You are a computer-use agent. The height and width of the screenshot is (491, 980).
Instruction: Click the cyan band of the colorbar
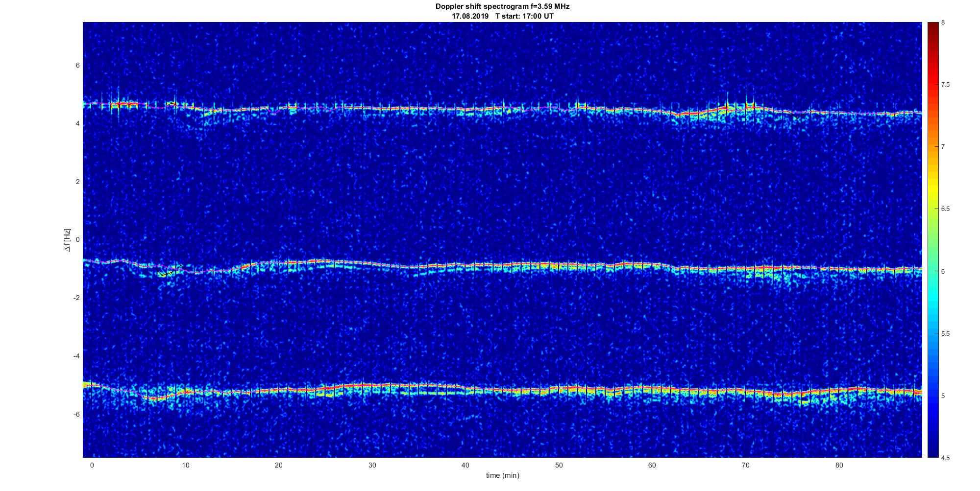pyautogui.click(x=932, y=299)
